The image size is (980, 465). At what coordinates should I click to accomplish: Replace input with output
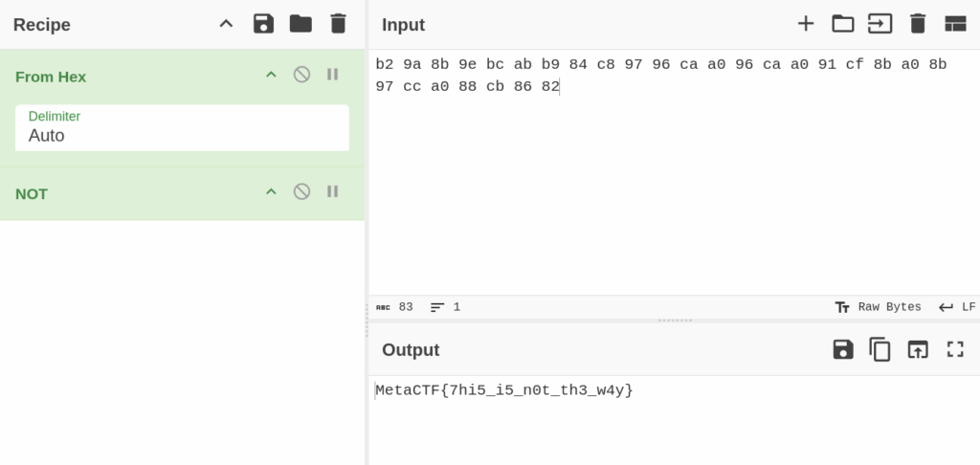pos(918,349)
